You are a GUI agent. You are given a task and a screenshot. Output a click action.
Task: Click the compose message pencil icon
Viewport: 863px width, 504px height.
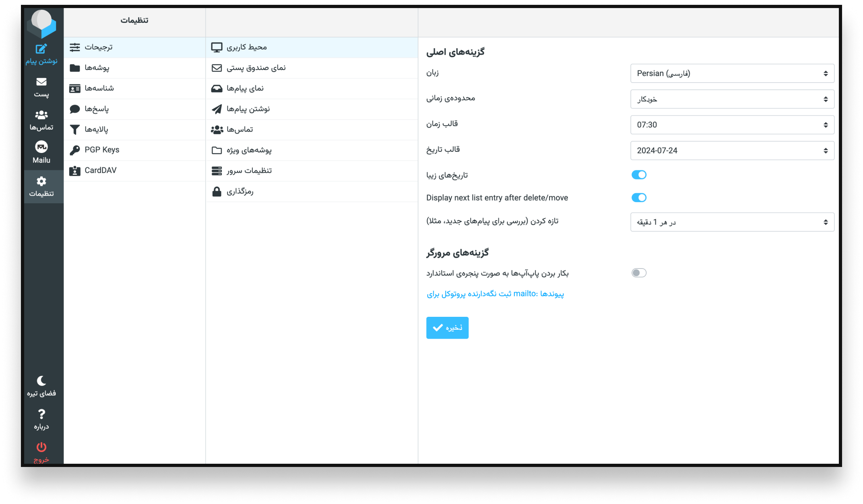41,49
